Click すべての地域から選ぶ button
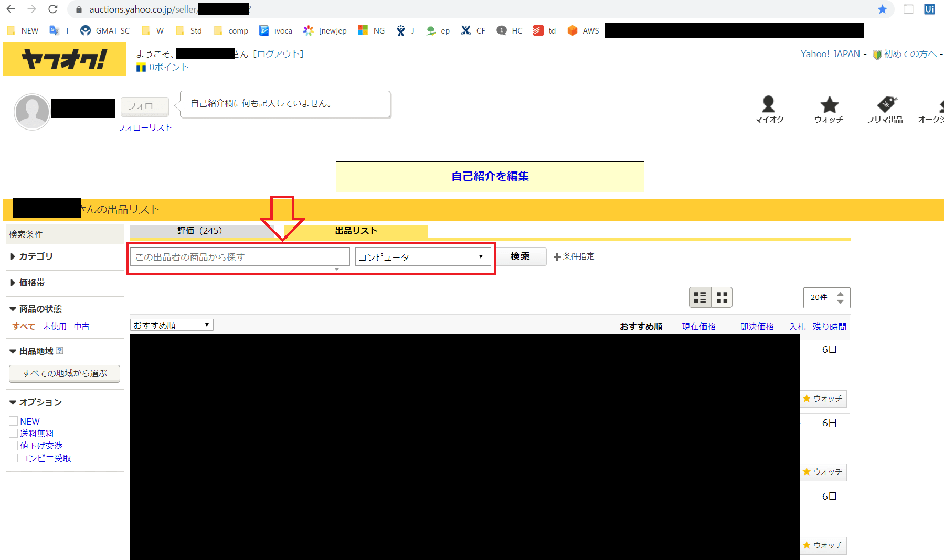 pos(65,373)
